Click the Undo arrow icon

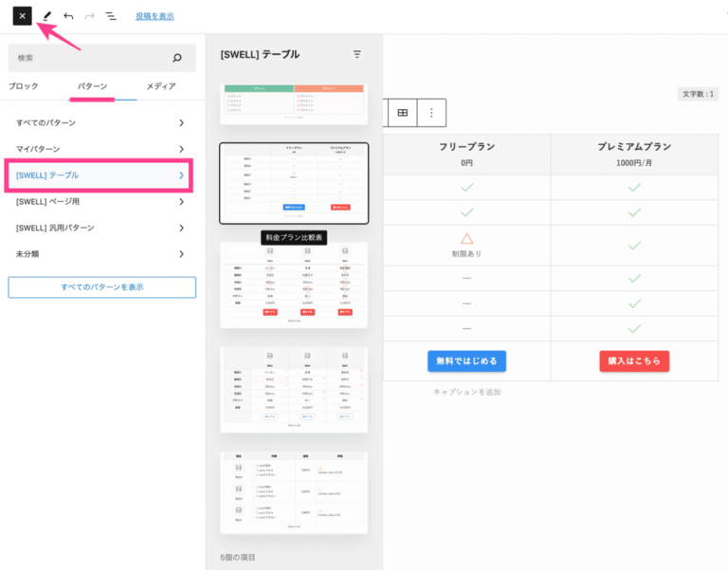tap(68, 16)
